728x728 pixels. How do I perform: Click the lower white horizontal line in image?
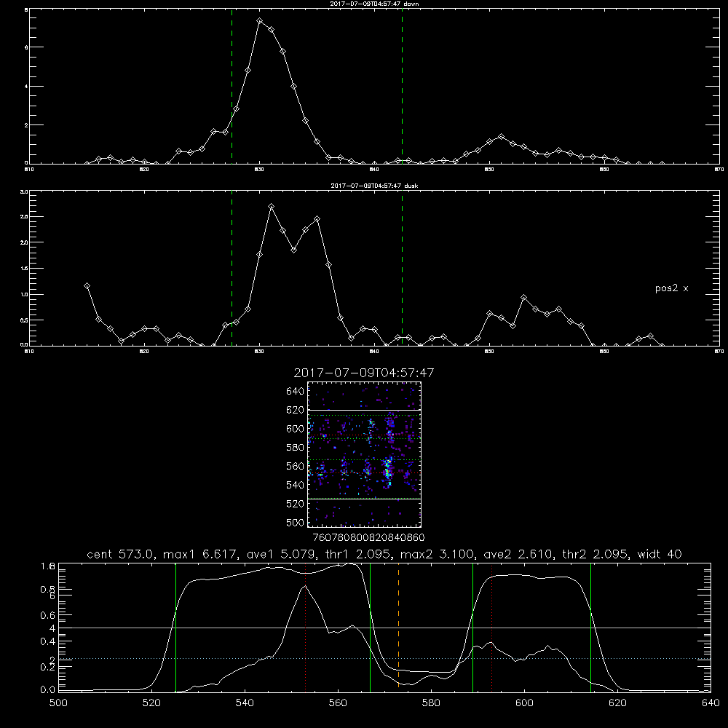pyautogui.click(x=364, y=499)
